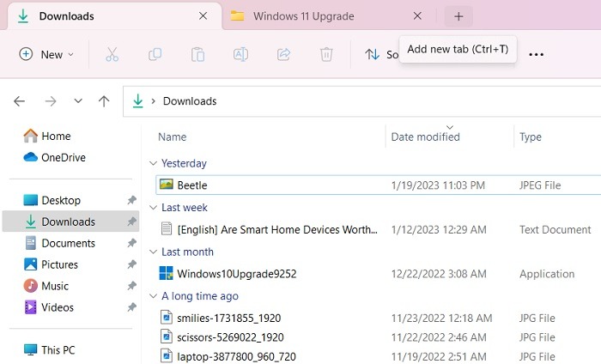Screen dimensions: 601x364
Task: Click the text document icon for English file
Action: pos(167,228)
